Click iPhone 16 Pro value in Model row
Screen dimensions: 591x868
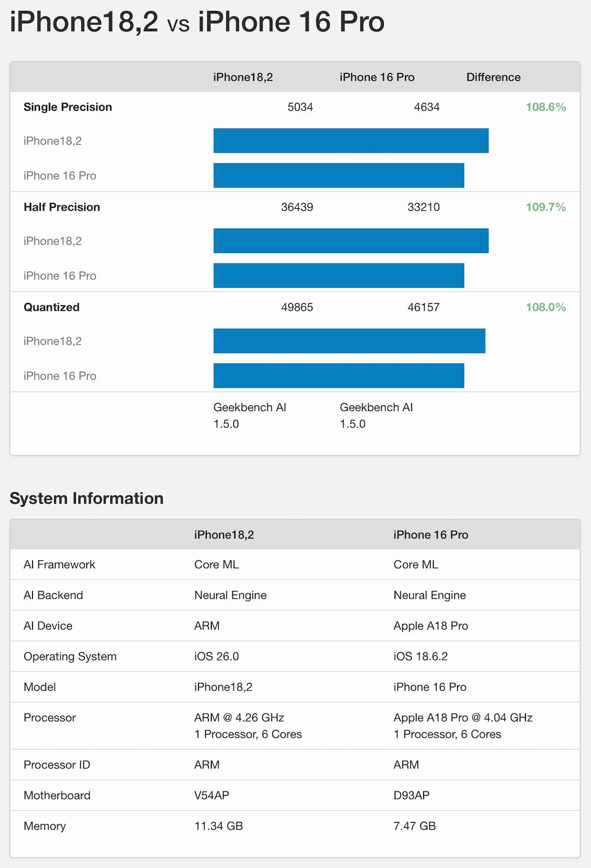430,687
